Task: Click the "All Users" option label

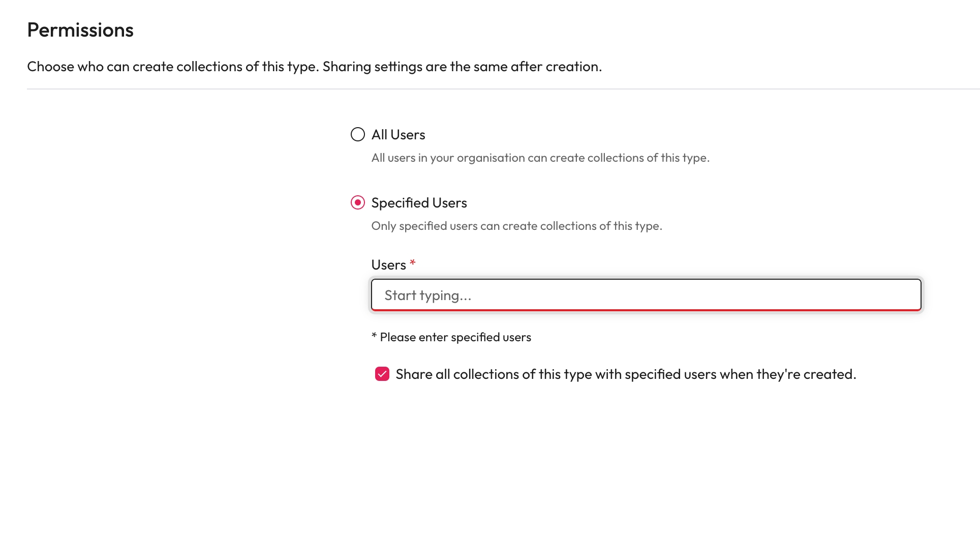Action: 398,135
